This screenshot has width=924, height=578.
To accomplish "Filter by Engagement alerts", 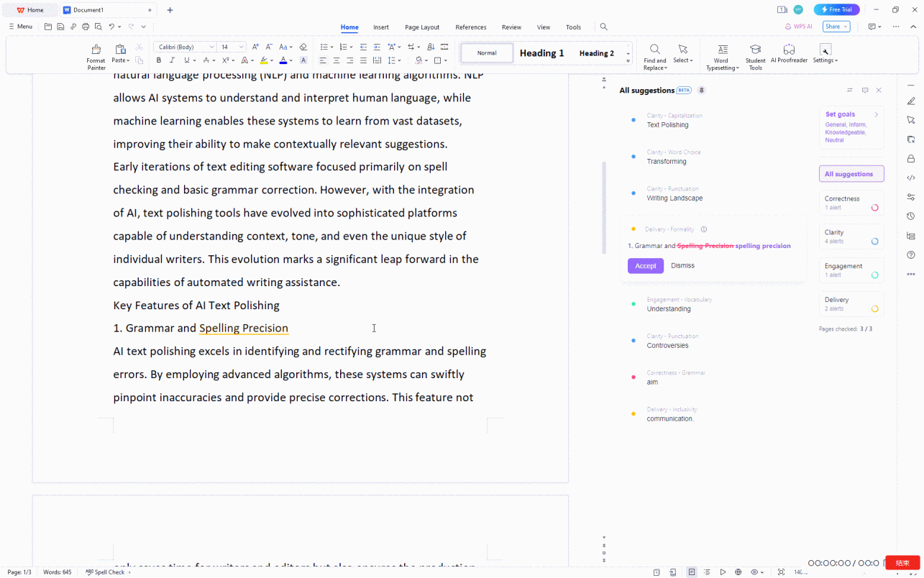I will (x=851, y=270).
